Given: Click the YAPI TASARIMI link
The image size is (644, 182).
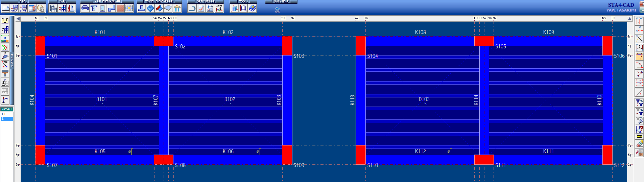Looking at the screenshot, I should [621, 10].
